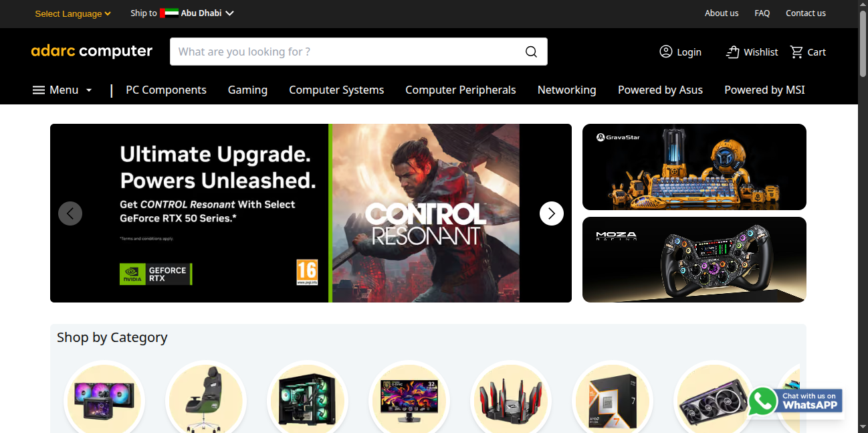The height and width of the screenshot is (433, 868).
Task: Open the PC Components menu
Action: [166, 90]
